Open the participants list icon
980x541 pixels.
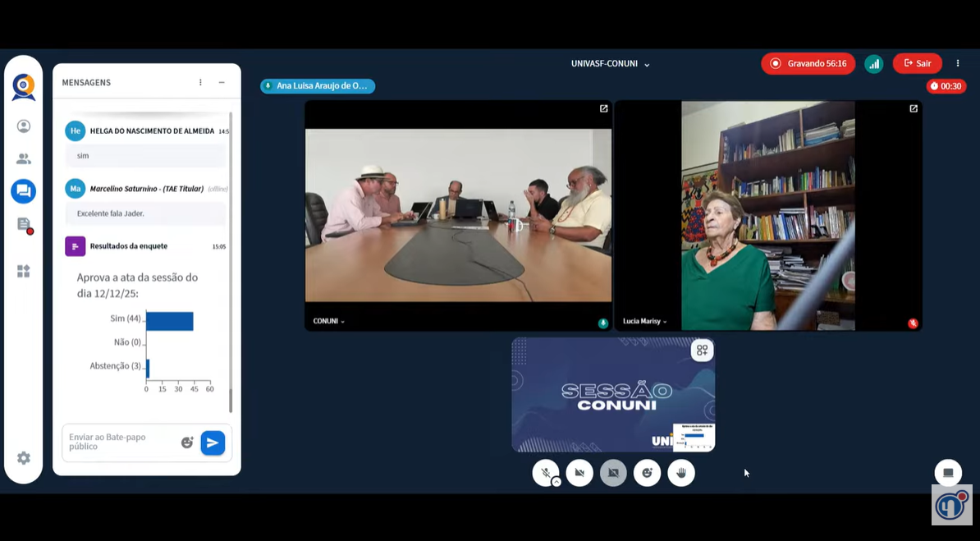pyautogui.click(x=23, y=159)
